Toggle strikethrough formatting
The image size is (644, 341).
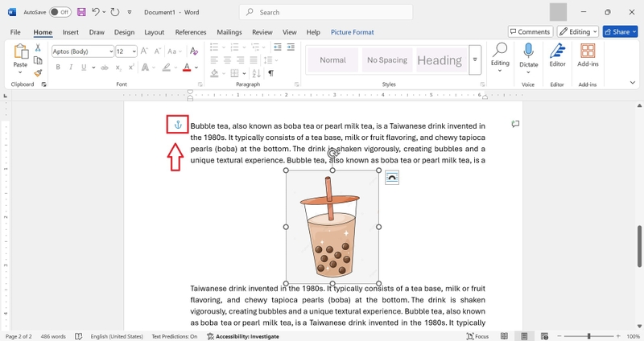[x=105, y=68]
